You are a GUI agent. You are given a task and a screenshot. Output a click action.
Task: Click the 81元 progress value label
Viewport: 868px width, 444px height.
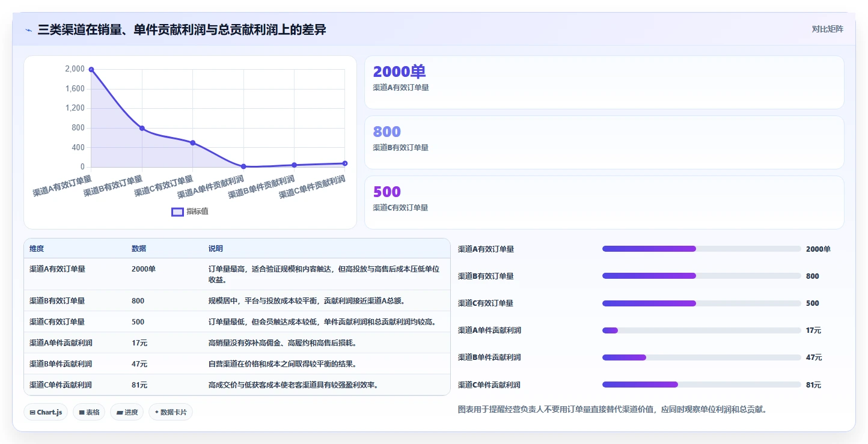coord(814,385)
